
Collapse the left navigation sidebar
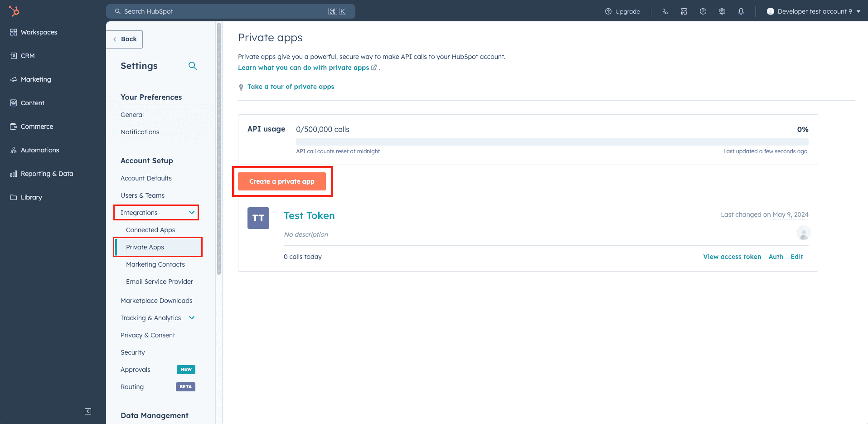(88, 411)
